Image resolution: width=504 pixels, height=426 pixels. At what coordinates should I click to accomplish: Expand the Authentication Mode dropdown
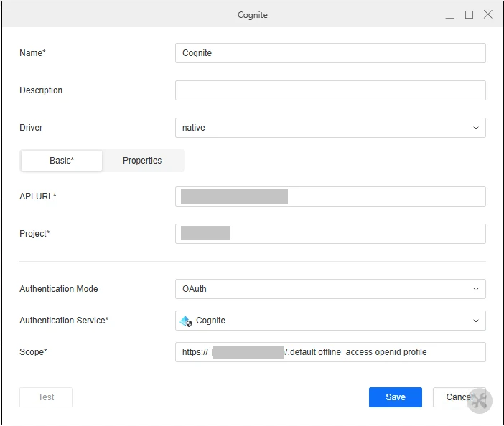pyautogui.click(x=330, y=289)
